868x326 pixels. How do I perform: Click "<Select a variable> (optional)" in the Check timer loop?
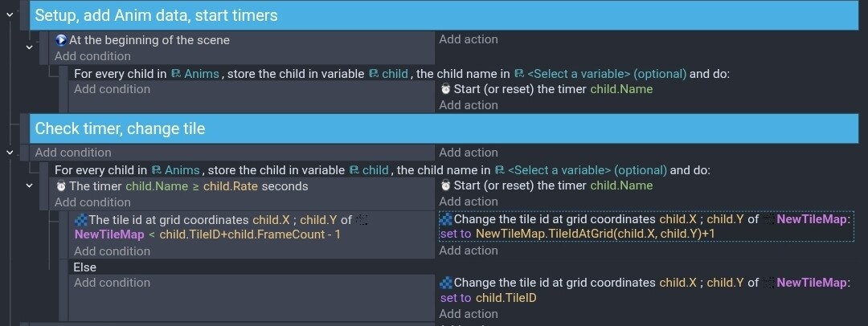click(588, 170)
